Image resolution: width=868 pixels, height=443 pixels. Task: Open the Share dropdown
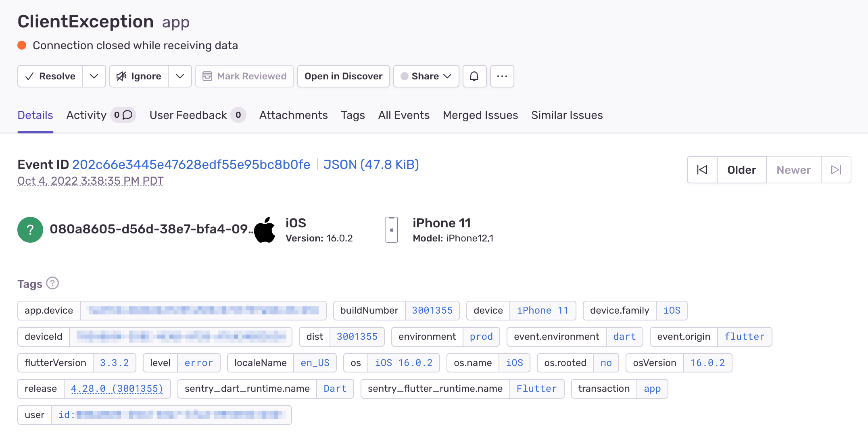coord(426,76)
